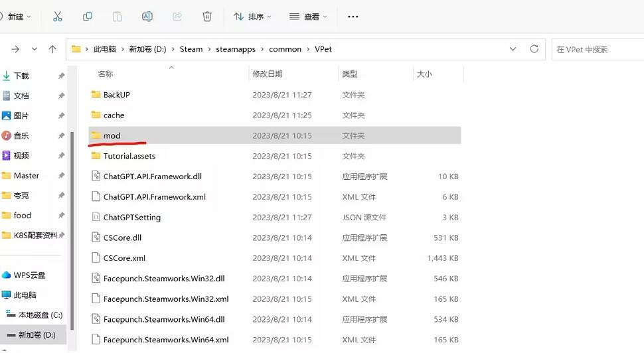
Task: Open 下载 in quick access sidebar
Action: pos(21,76)
